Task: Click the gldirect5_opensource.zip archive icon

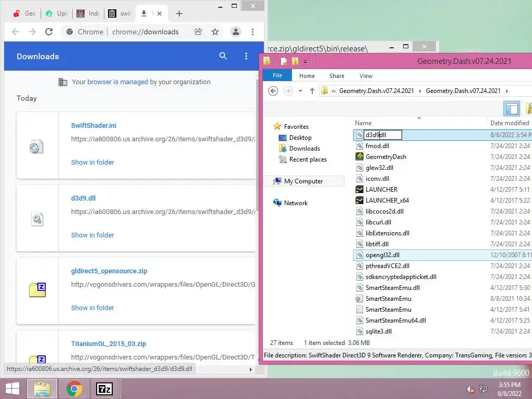Action: [x=37, y=290]
